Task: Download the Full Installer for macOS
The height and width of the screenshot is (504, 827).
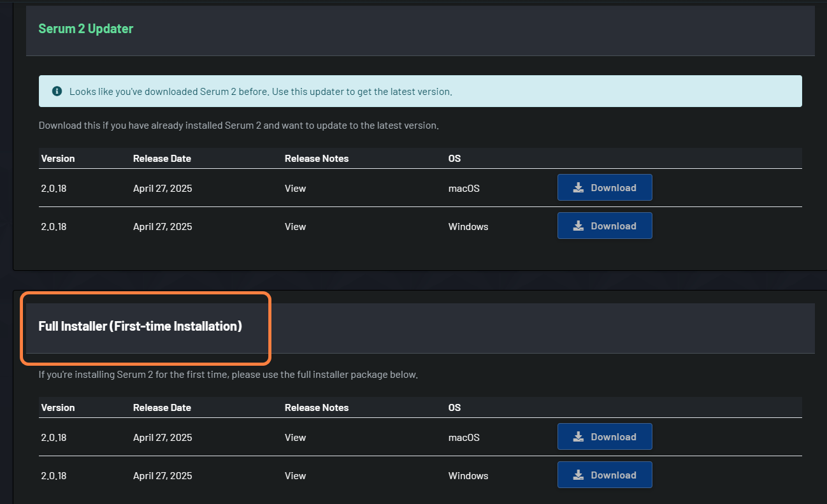Action: point(605,436)
